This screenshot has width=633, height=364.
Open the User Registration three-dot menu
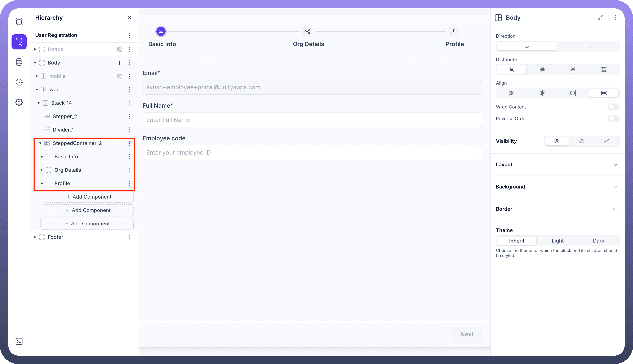point(129,35)
